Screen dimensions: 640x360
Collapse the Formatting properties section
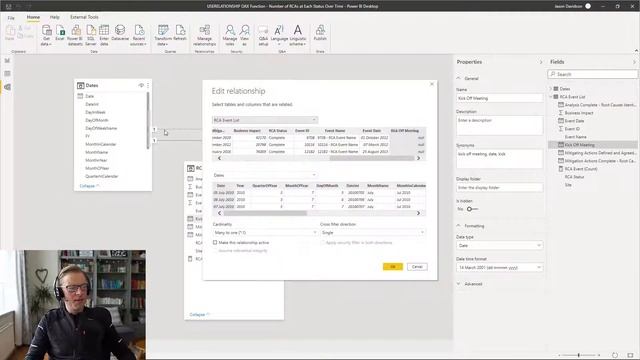coord(458,226)
